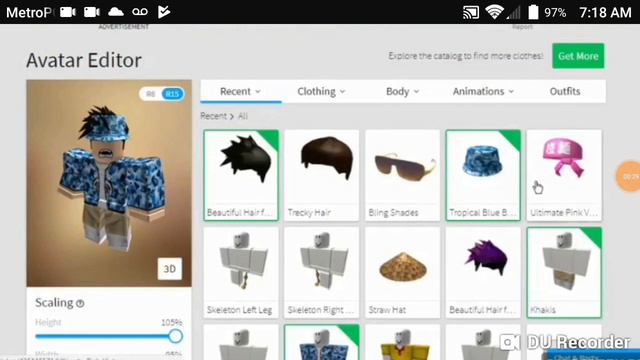
Task: Tap the orange recorder floating bubble
Action: [x=629, y=176]
